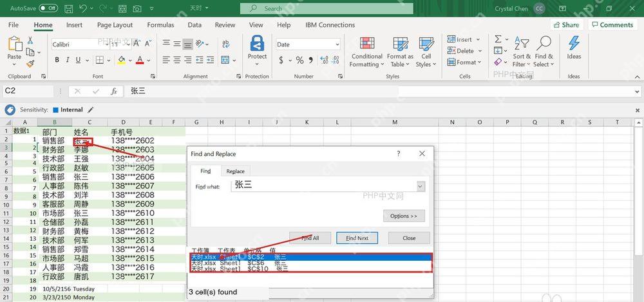Click the Decrease Indent icon
Image resolution: width=644 pixels, height=302 pixels.
199,60
